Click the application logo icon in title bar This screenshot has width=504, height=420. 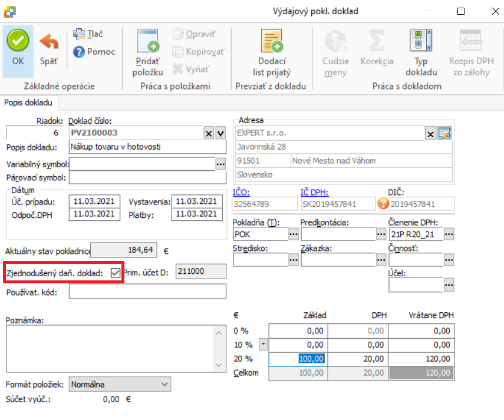pos(10,12)
